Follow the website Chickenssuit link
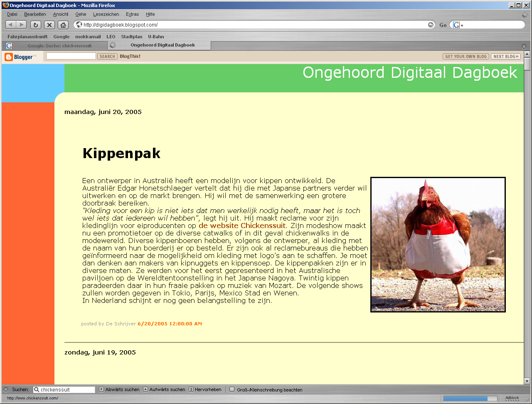Screen dimensions: 532x404 pos(242,226)
